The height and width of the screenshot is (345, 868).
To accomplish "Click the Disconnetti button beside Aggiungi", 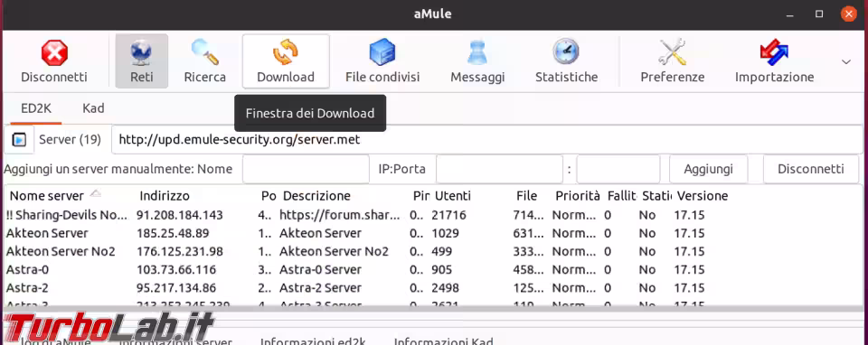I will [x=811, y=169].
